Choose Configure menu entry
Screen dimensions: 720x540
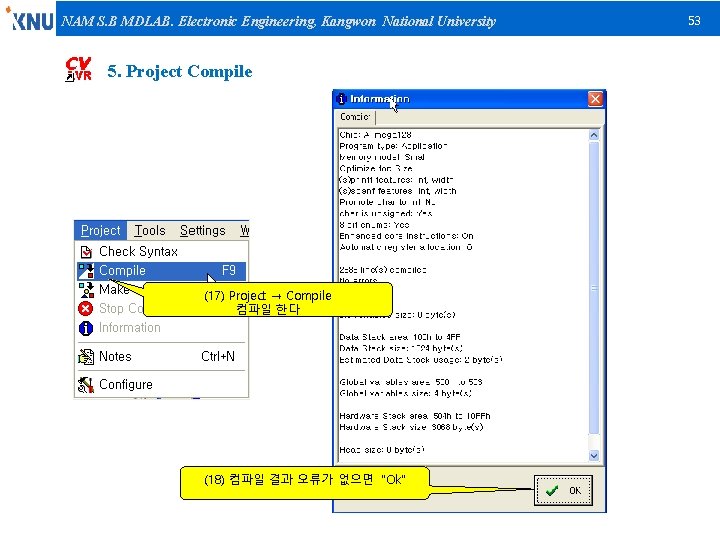tap(161, 384)
